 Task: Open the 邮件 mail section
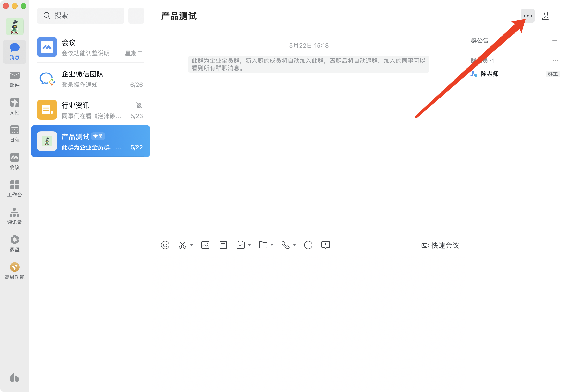click(14, 79)
